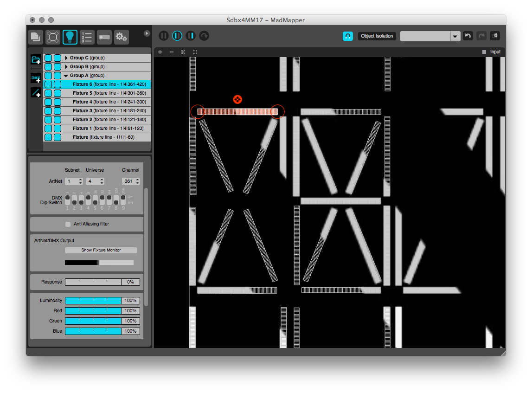Screen dimensions: 532x393
Task: Click the Object Isolation button
Action: pos(377,36)
